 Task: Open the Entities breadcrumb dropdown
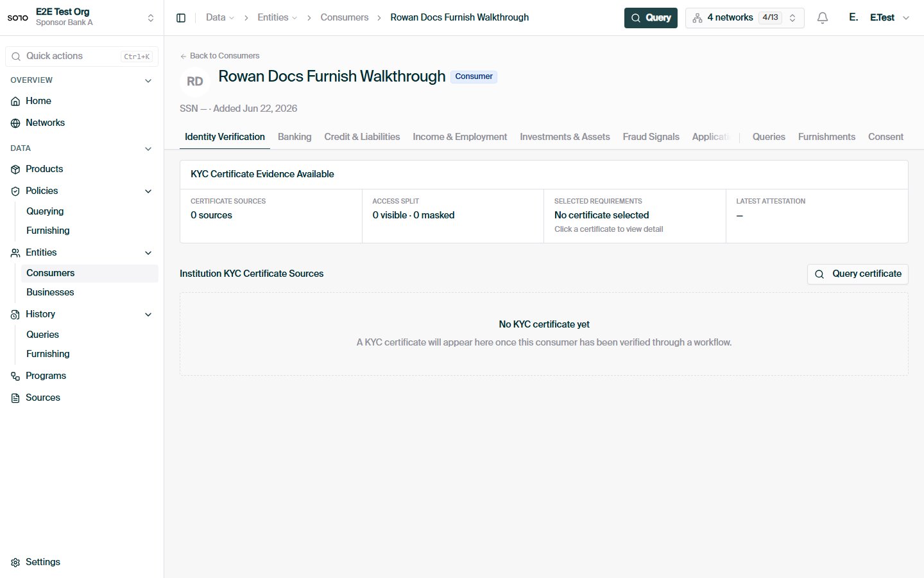[x=277, y=17]
